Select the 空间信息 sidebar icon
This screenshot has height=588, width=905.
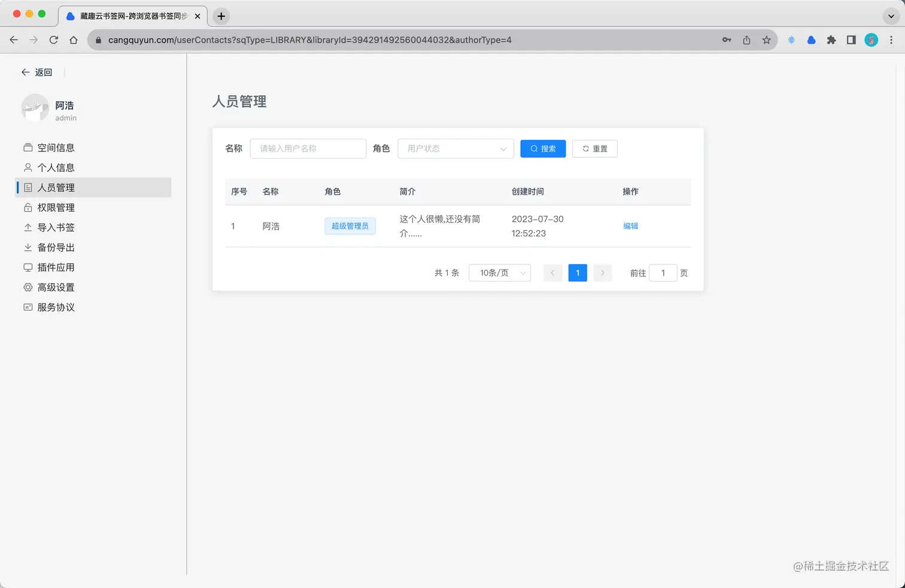[x=28, y=147]
